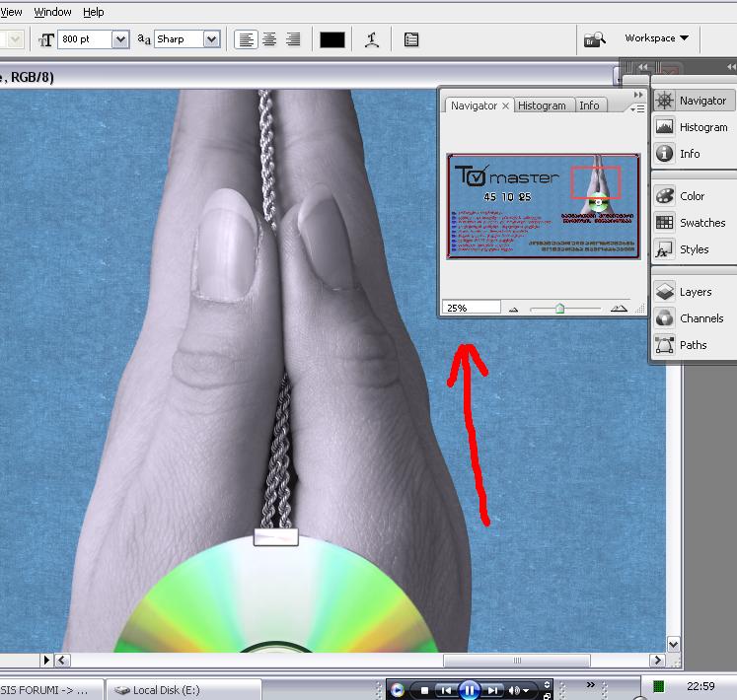The image size is (737, 700).
Task: Skip to next track in media player
Action: tap(492, 690)
